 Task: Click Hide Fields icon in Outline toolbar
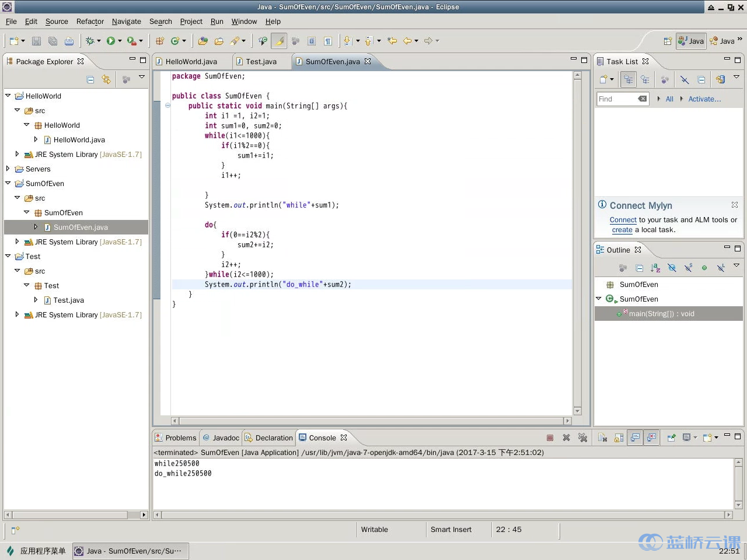click(672, 268)
